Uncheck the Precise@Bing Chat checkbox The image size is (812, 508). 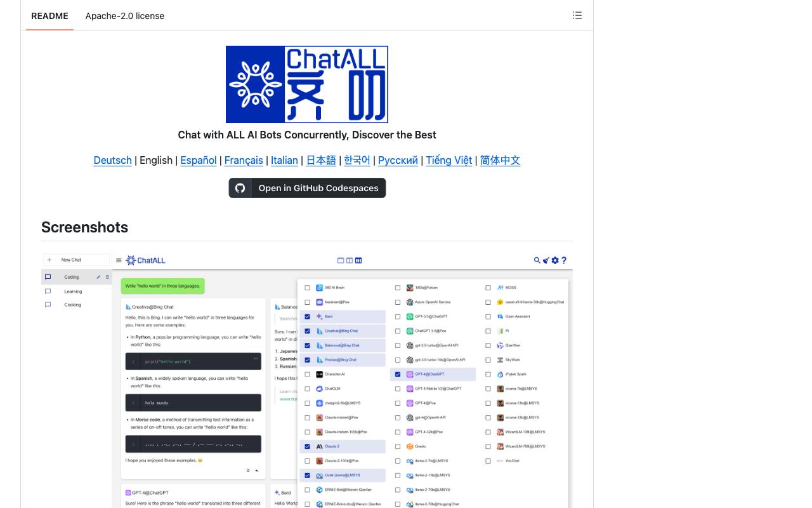(x=308, y=360)
